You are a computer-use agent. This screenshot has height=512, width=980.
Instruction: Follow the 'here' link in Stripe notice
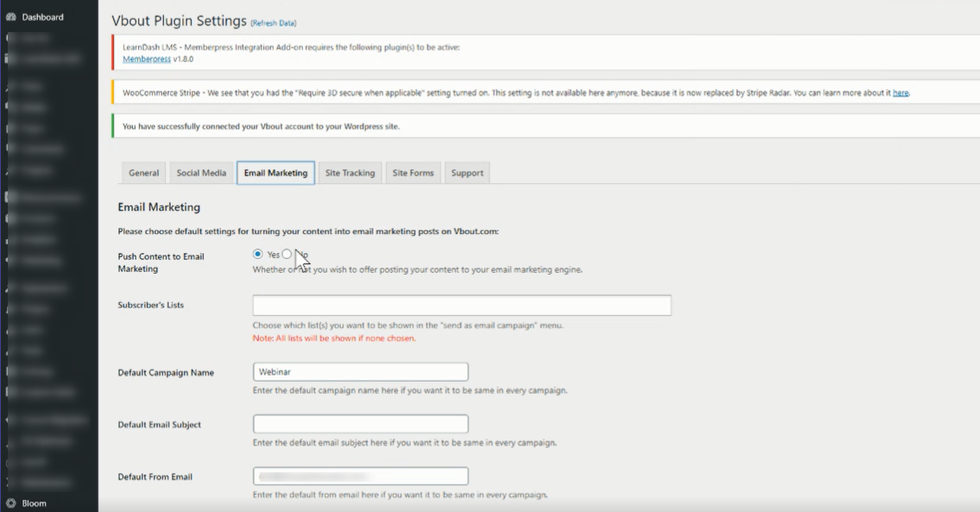point(900,92)
